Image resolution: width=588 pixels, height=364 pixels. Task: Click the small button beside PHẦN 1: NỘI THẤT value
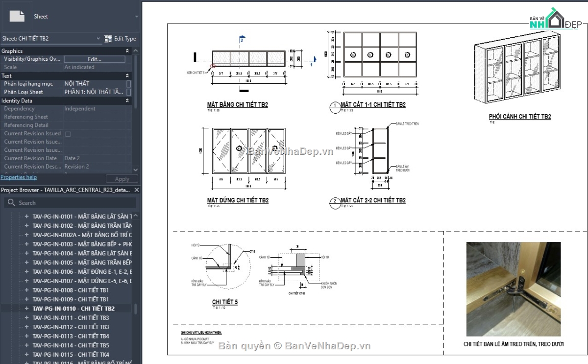coord(129,92)
